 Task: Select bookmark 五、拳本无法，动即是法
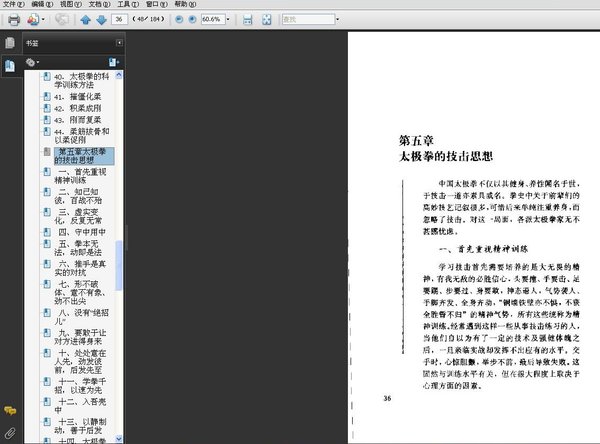78,248
